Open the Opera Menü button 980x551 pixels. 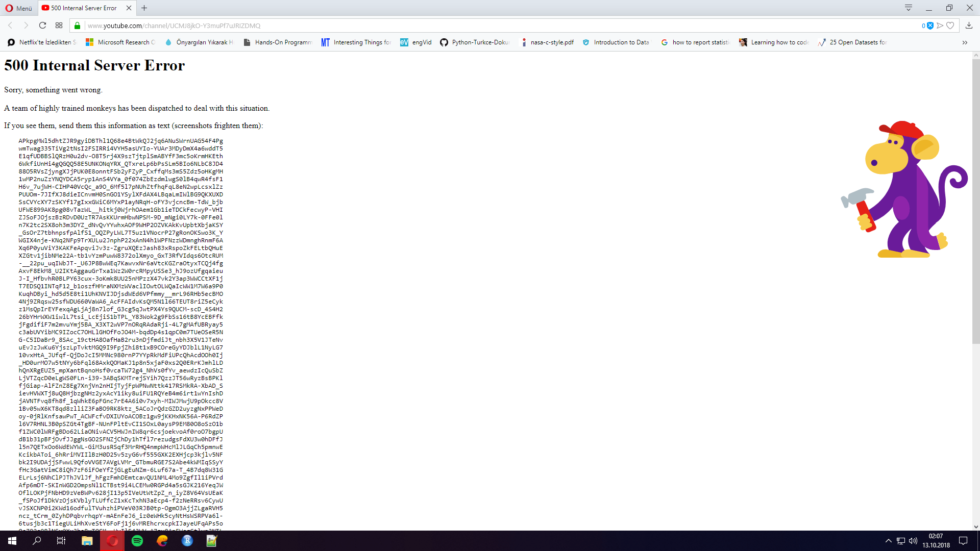pos(18,8)
